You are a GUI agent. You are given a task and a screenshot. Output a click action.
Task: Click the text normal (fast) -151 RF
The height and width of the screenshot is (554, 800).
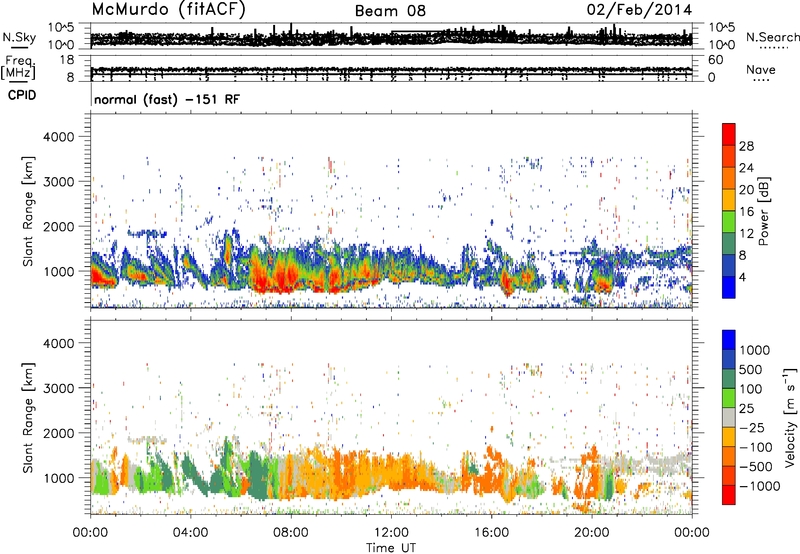click(x=167, y=99)
